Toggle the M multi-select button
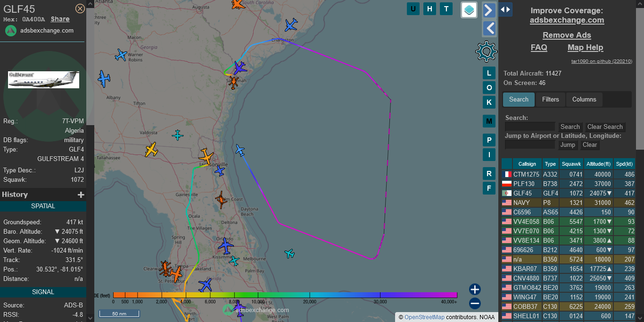 coord(489,121)
